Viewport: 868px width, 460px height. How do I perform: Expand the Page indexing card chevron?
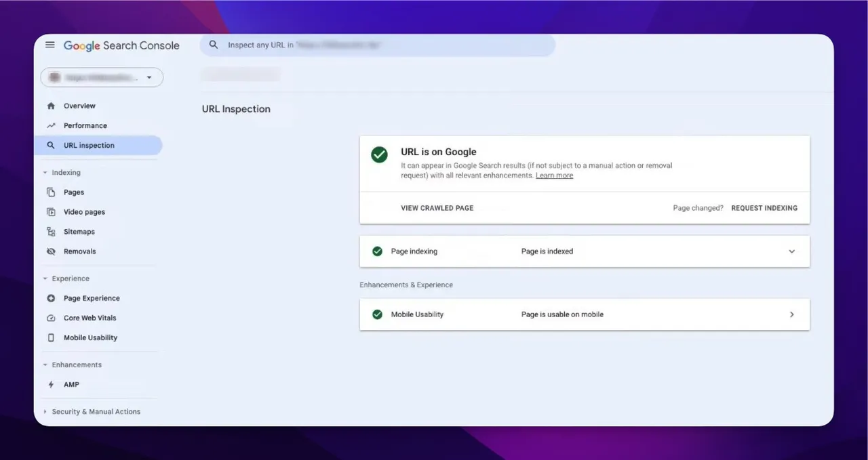coord(791,251)
